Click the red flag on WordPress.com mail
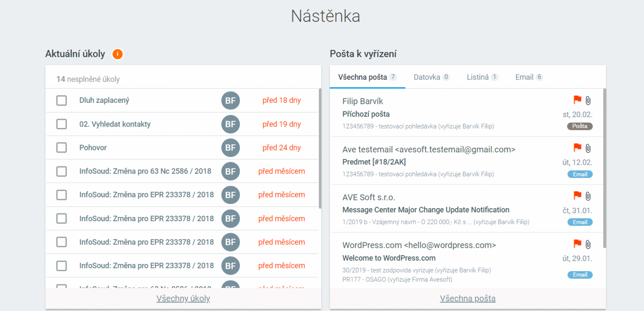The height and width of the screenshot is (311, 644). (577, 243)
